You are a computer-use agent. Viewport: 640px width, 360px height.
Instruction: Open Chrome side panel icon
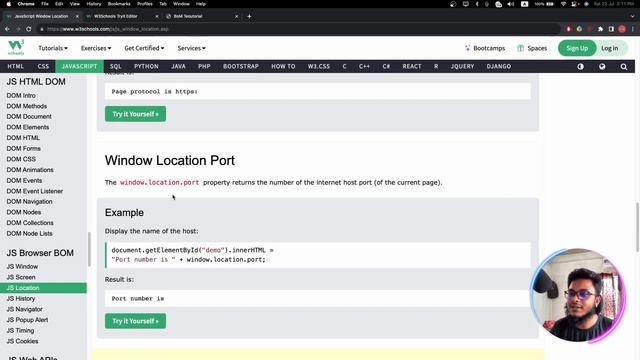tap(611, 29)
